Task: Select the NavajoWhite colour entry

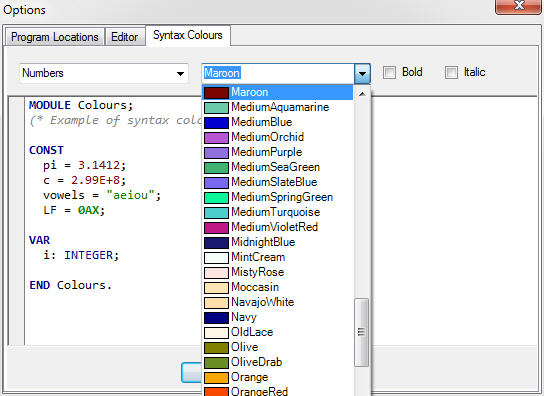Action: pos(278,302)
